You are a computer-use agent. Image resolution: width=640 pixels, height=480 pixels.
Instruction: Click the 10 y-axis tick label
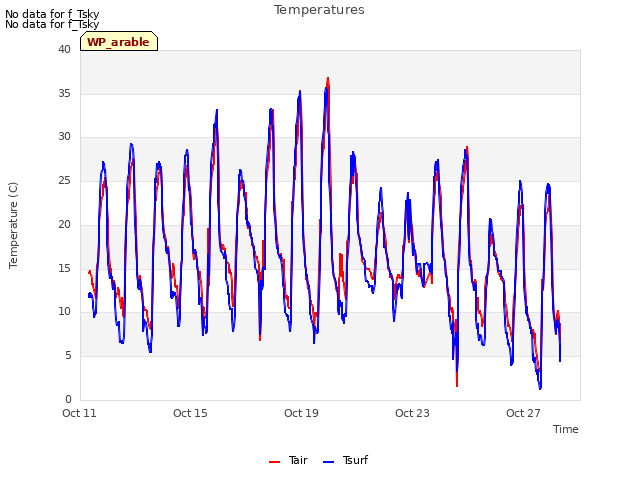click(x=64, y=311)
